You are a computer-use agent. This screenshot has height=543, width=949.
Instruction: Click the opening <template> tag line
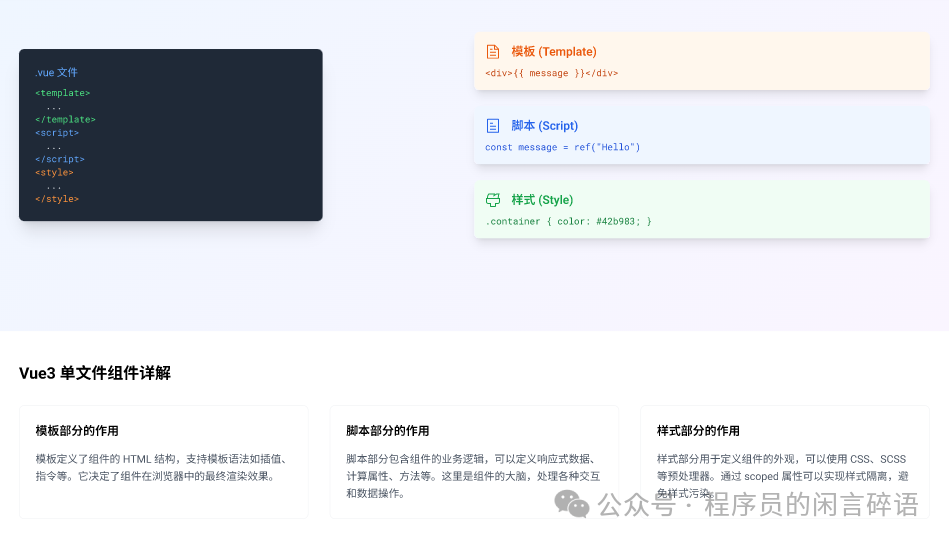pyautogui.click(x=62, y=93)
